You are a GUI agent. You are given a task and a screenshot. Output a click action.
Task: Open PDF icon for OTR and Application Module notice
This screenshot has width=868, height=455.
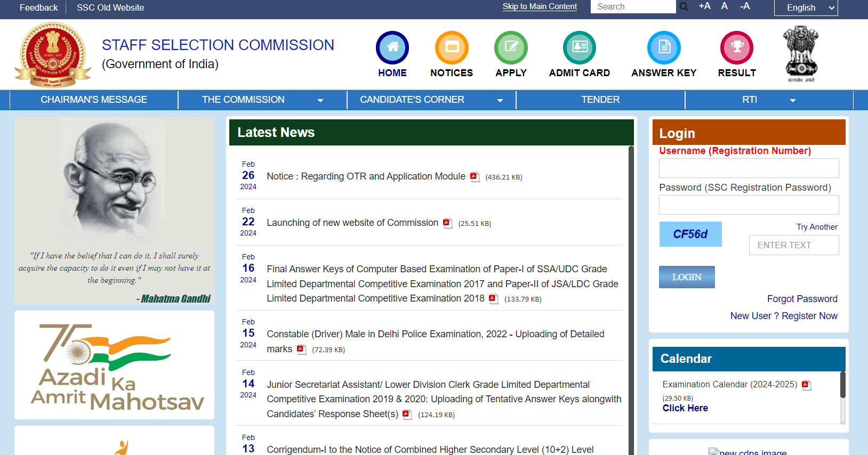475,177
